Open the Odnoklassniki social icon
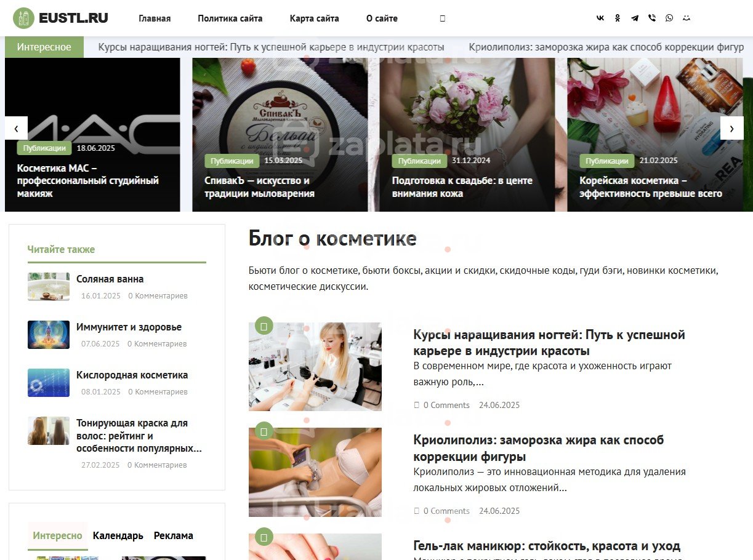This screenshot has height=560, width=753. [x=618, y=18]
